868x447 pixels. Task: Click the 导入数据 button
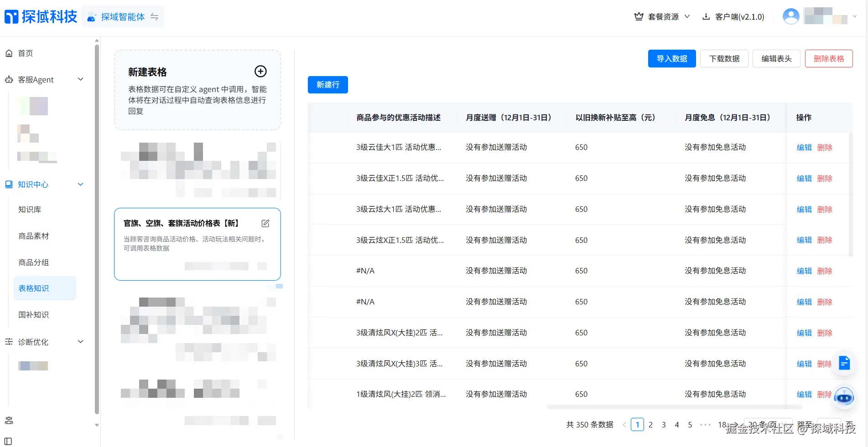pyautogui.click(x=671, y=58)
